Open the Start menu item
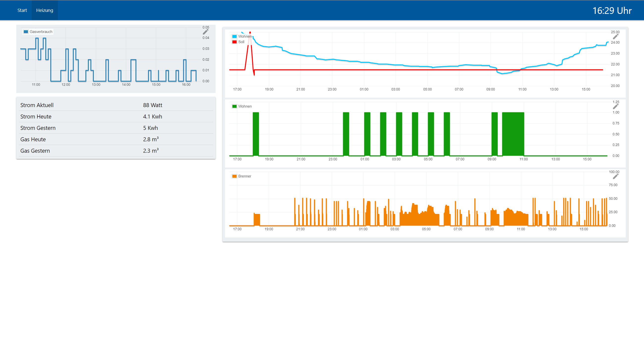This screenshot has width=644, height=348. (x=22, y=10)
